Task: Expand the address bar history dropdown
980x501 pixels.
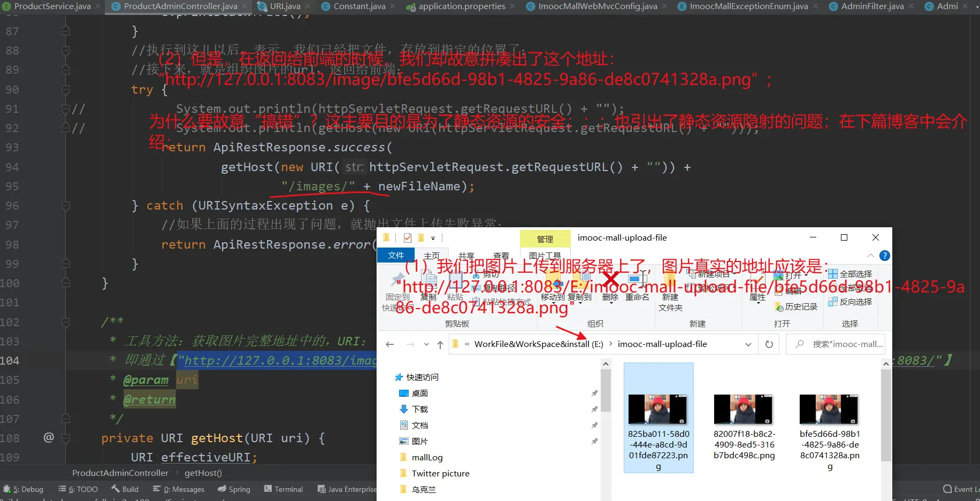Action: pyautogui.click(x=748, y=344)
